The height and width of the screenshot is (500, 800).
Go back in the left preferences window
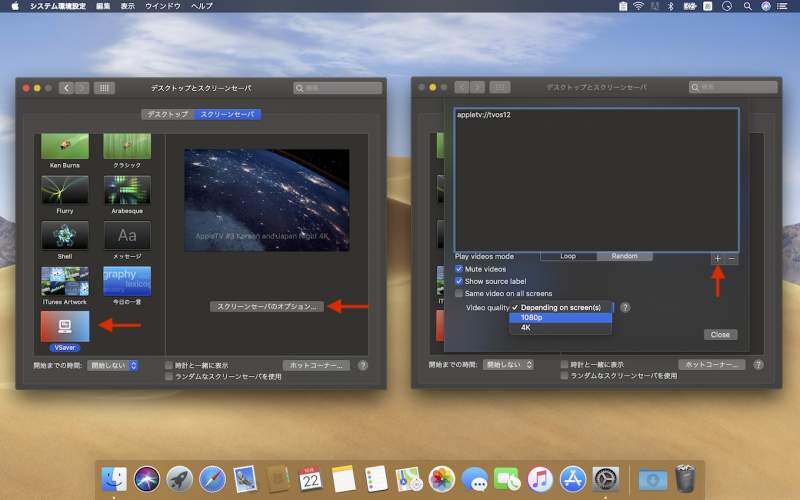[x=66, y=88]
